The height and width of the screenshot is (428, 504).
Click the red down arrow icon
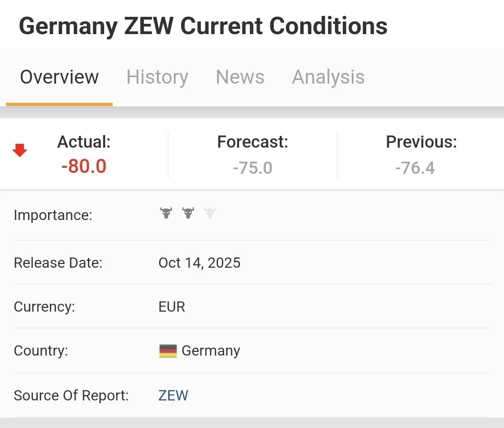pos(20,150)
